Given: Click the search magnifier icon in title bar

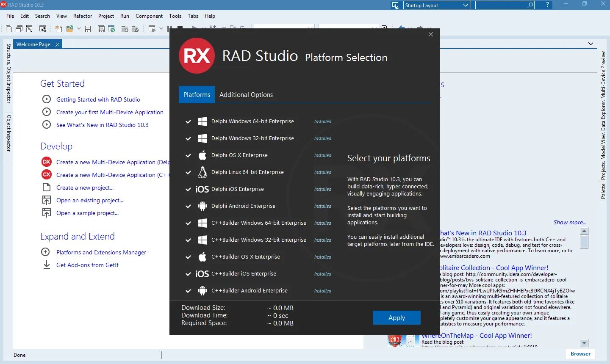Looking at the screenshot, I should click(x=530, y=5).
